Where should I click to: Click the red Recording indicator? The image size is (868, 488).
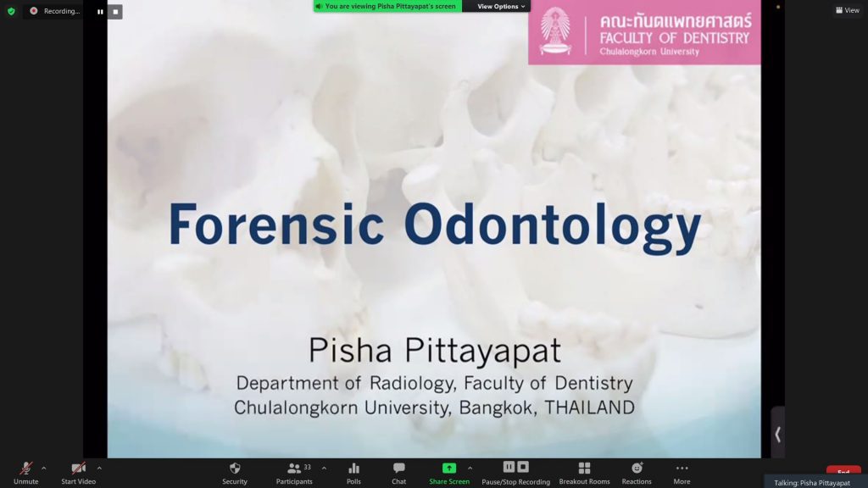tap(54, 11)
